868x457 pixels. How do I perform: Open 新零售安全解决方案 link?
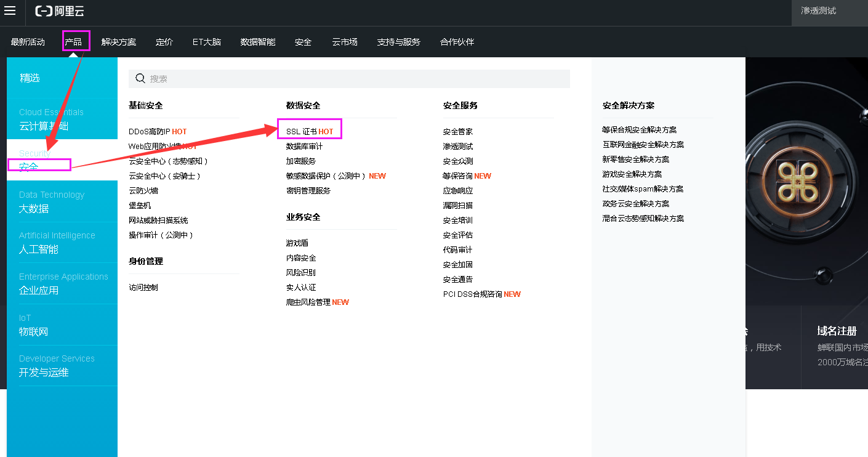[x=636, y=160]
